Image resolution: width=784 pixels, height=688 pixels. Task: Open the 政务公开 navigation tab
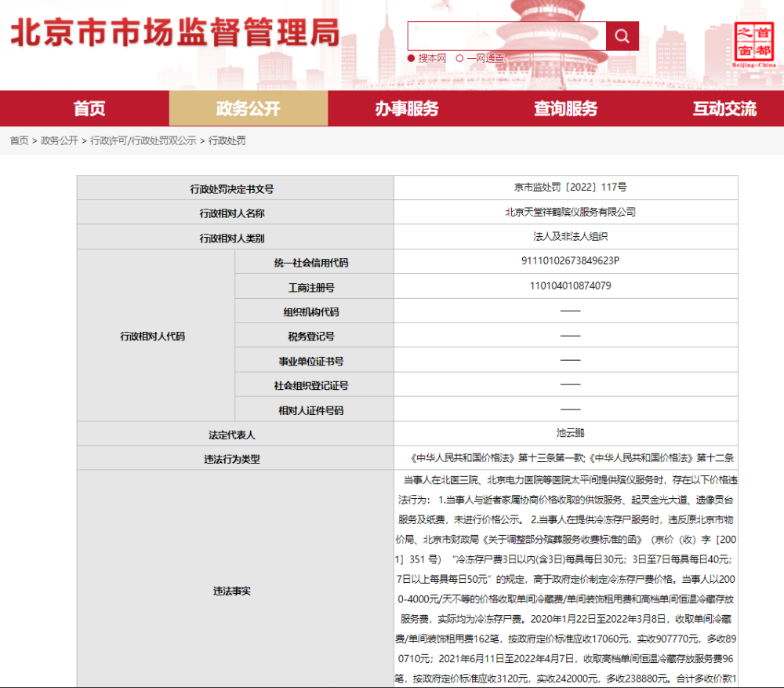248,108
